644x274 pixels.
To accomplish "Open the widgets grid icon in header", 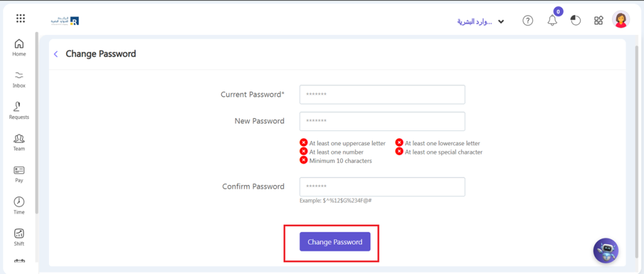I will click(598, 21).
